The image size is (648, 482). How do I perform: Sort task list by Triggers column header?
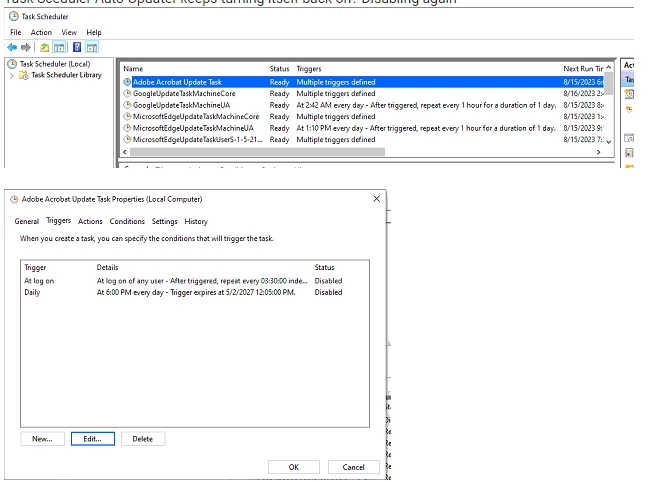tap(309, 69)
